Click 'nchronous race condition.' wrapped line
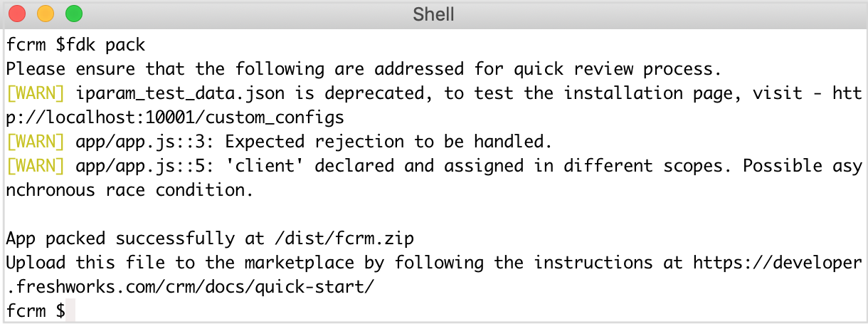868x324 pixels. (x=130, y=191)
